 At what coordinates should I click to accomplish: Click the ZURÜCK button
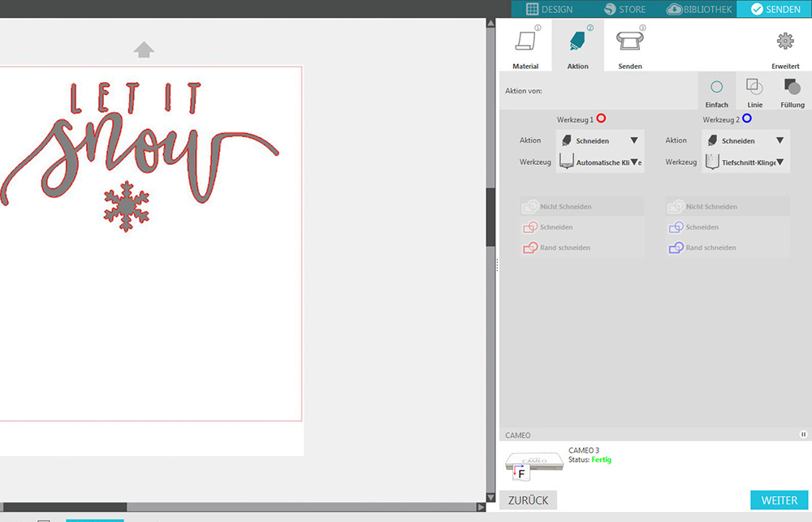529,500
